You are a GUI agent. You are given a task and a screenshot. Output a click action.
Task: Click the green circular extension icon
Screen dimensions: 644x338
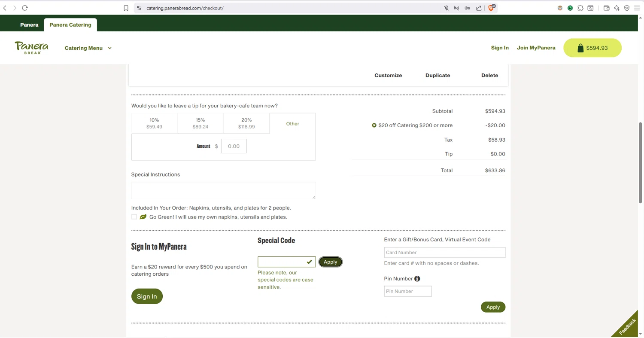pos(570,8)
